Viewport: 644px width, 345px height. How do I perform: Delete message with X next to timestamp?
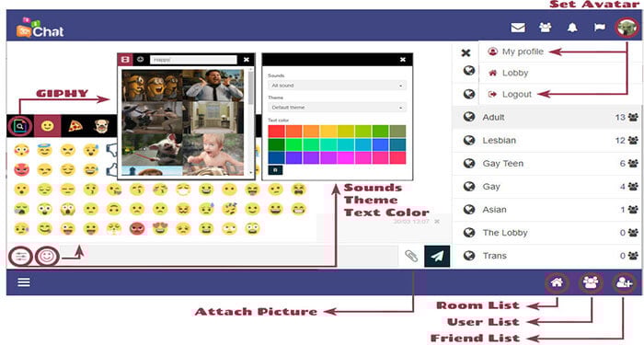point(437,222)
